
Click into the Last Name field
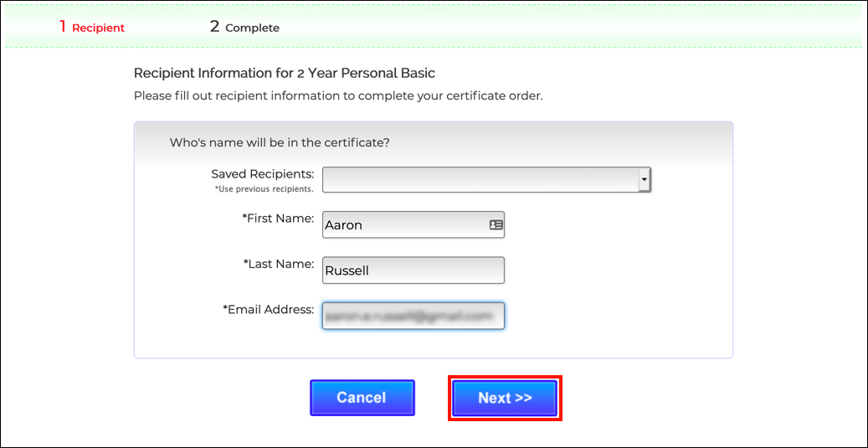(413, 270)
